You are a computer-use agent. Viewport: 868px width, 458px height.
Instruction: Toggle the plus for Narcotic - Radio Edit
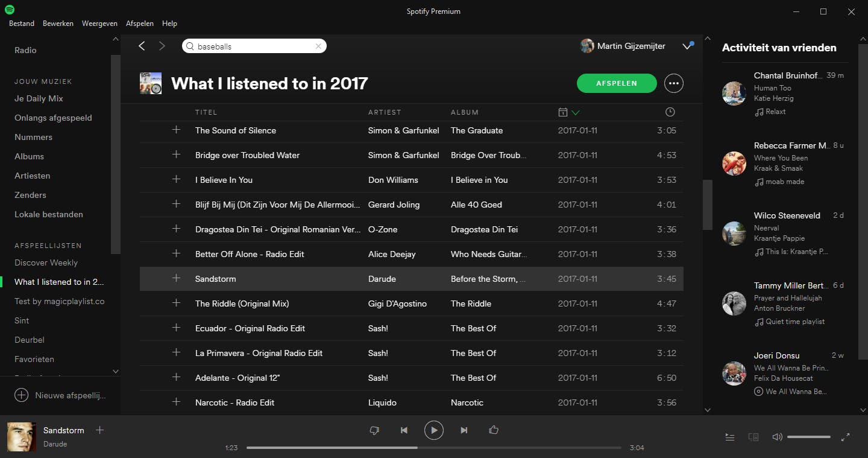(176, 402)
